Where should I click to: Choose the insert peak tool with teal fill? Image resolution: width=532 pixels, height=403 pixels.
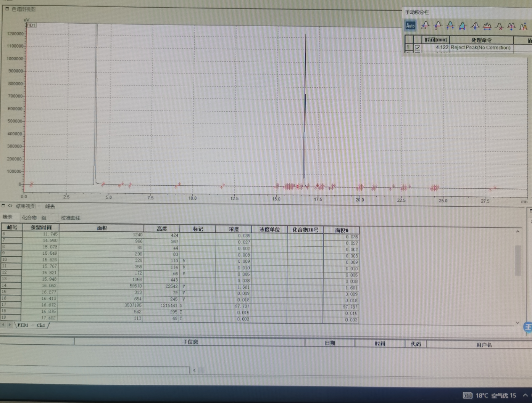(x=463, y=26)
